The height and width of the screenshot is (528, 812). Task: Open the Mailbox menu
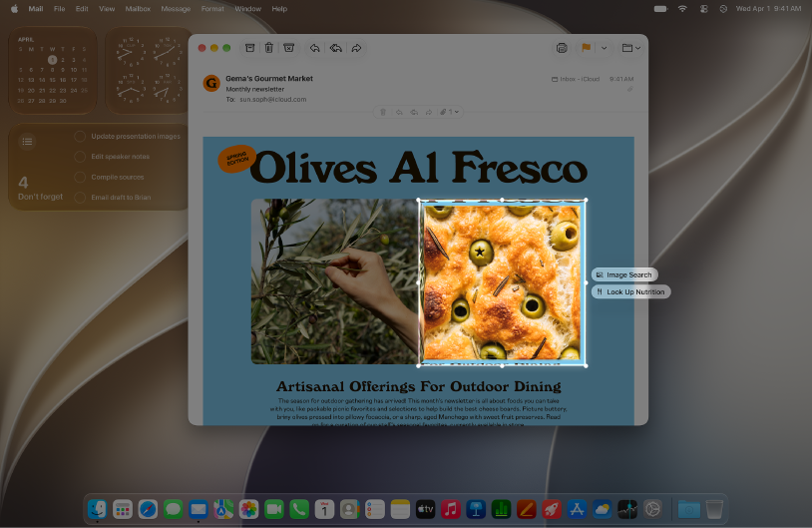138,9
